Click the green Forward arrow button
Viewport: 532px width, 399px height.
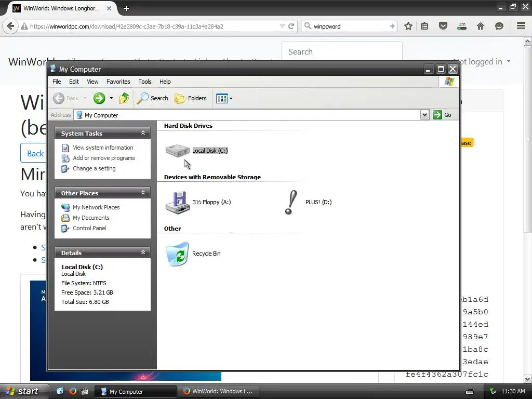99,98
